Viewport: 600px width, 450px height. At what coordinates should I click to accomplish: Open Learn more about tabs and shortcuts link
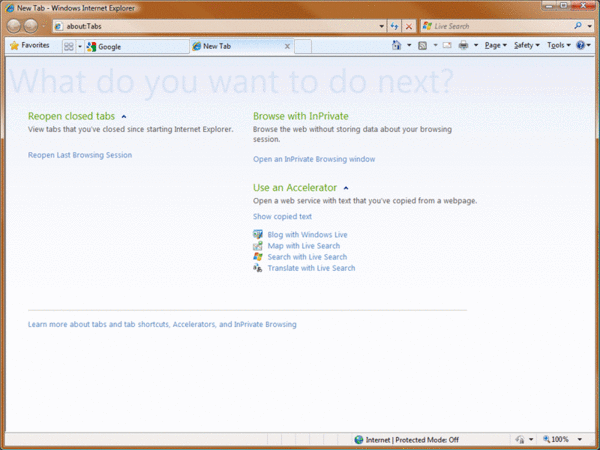(x=162, y=324)
